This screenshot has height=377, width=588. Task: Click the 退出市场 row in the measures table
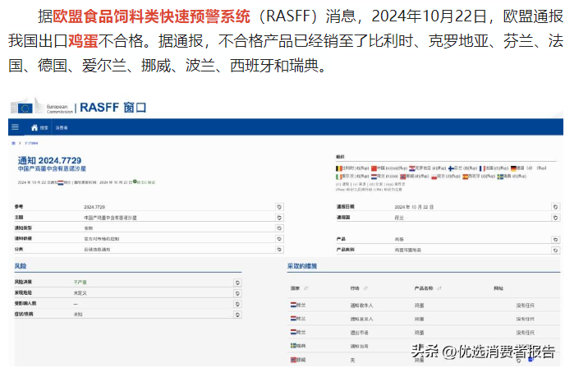[x=424, y=333]
